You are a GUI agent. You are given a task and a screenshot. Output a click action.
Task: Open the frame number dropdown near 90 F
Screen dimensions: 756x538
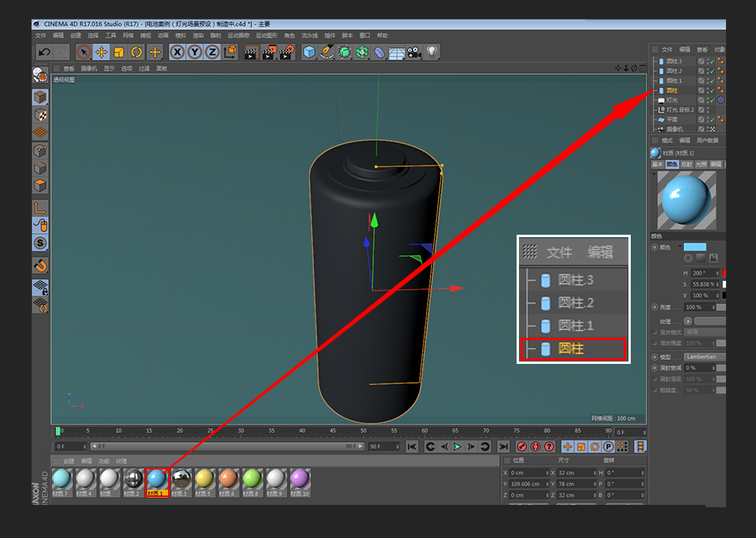coord(398,447)
